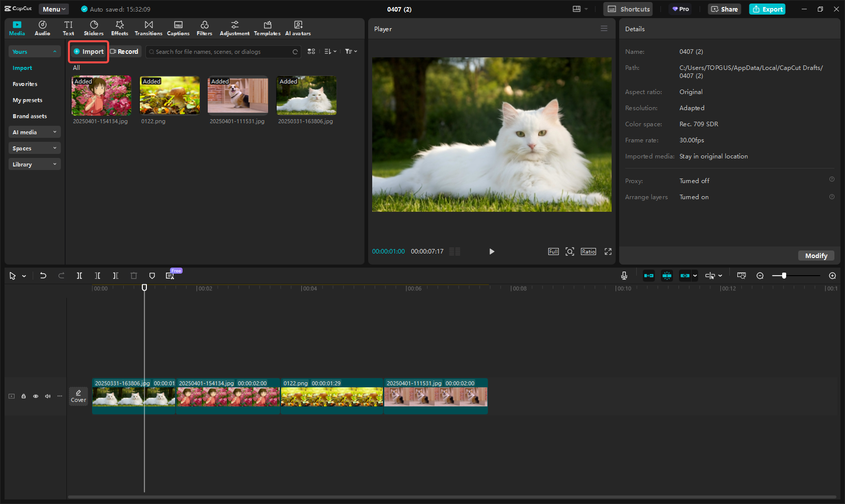The width and height of the screenshot is (845, 504).
Task: Click the Modify button in Details
Action: coord(816,256)
